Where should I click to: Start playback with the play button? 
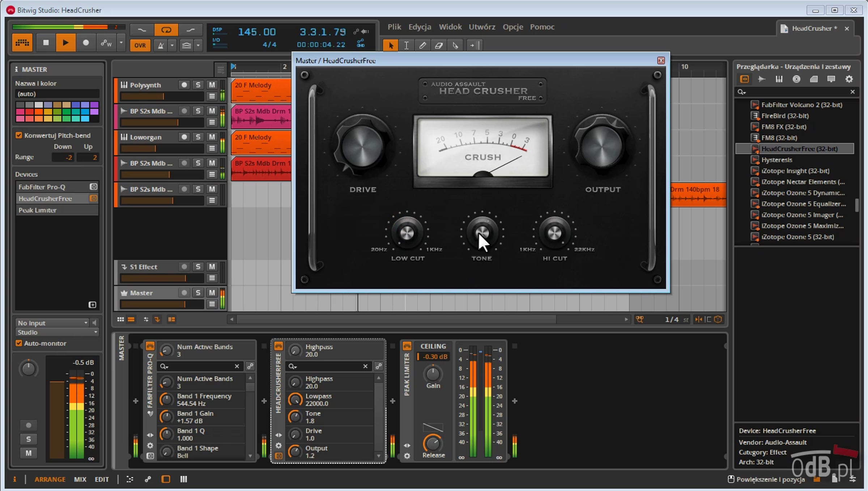pyautogui.click(x=65, y=43)
